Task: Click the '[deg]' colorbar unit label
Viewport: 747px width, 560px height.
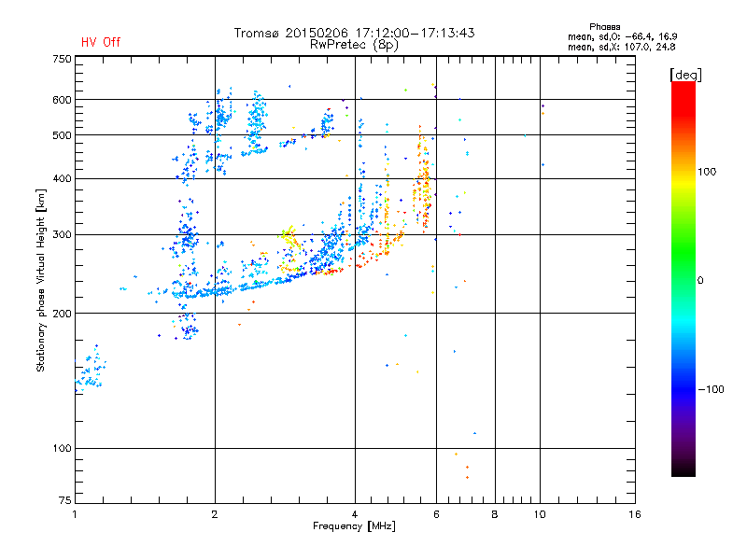Action: 685,76
